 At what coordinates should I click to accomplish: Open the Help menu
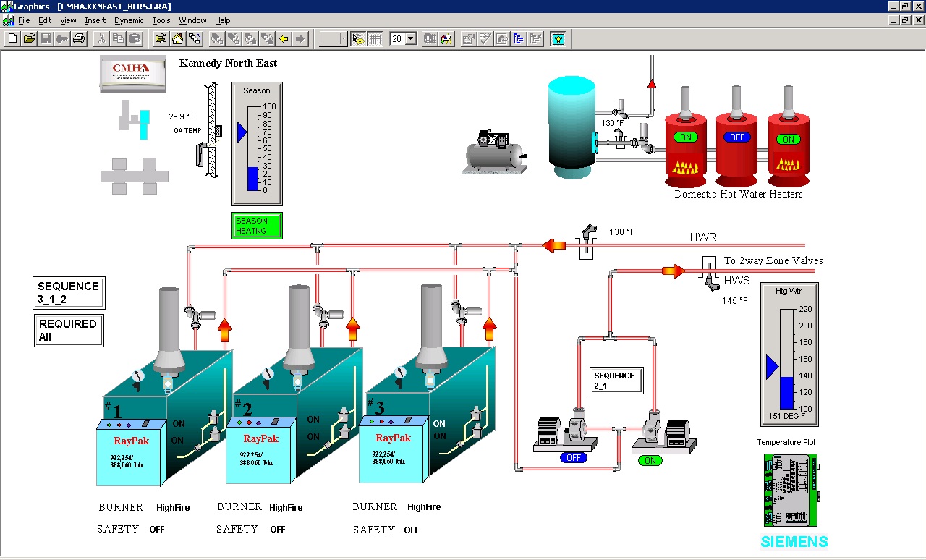coord(222,20)
